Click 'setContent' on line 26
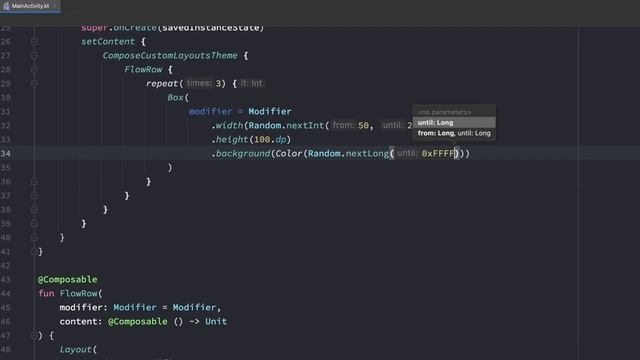 (108, 42)
